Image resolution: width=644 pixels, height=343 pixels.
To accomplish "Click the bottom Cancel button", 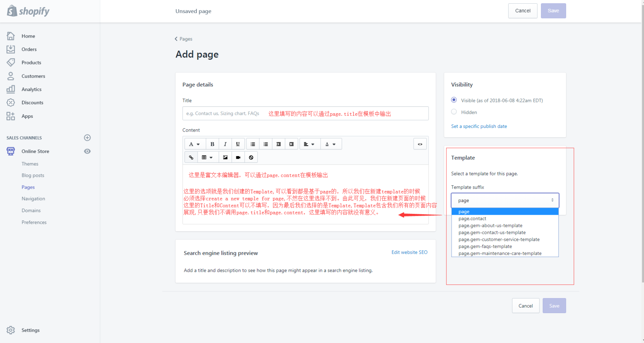I will (x=525, y=306).
